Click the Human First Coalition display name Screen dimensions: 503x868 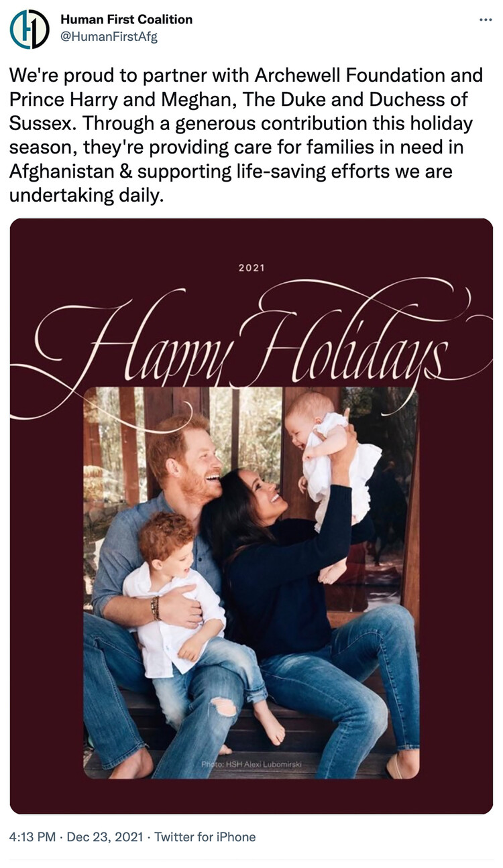126,19
